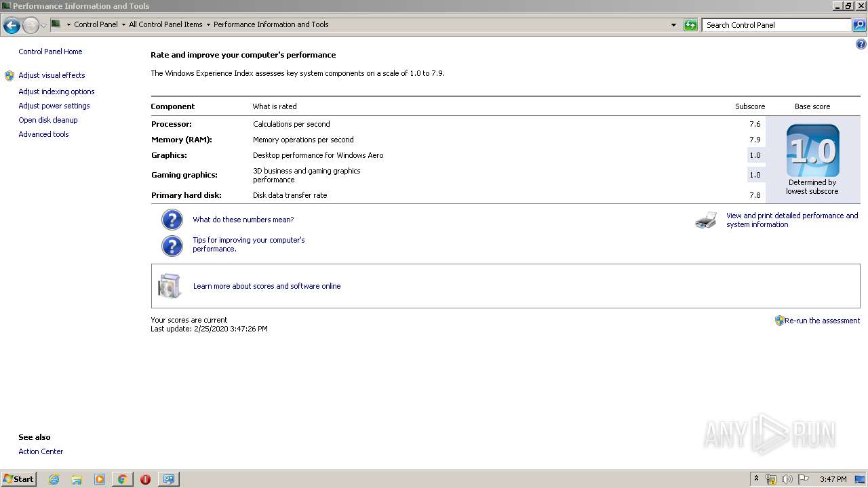Click question icon for performance tips
868x488 pixels.
[x=172, y=245]
